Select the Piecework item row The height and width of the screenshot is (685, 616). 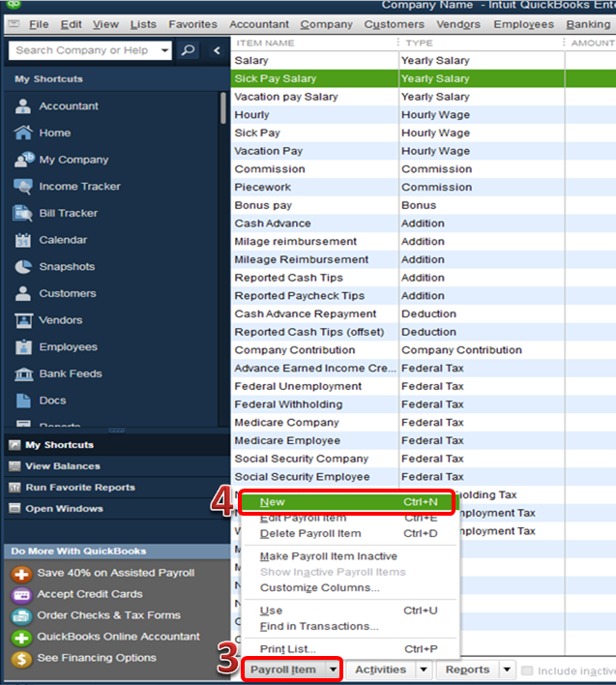[423, 188]
